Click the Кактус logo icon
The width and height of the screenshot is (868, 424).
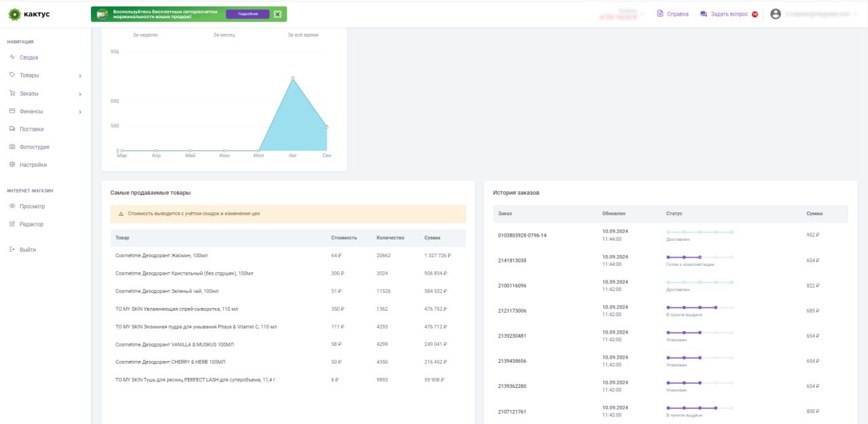(14, 14)
